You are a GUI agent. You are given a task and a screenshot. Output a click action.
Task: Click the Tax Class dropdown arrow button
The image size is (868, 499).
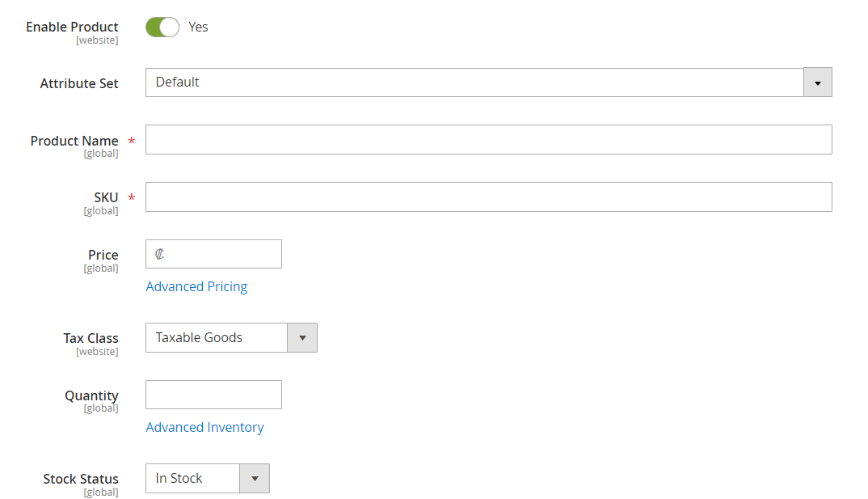click(302, 337)
